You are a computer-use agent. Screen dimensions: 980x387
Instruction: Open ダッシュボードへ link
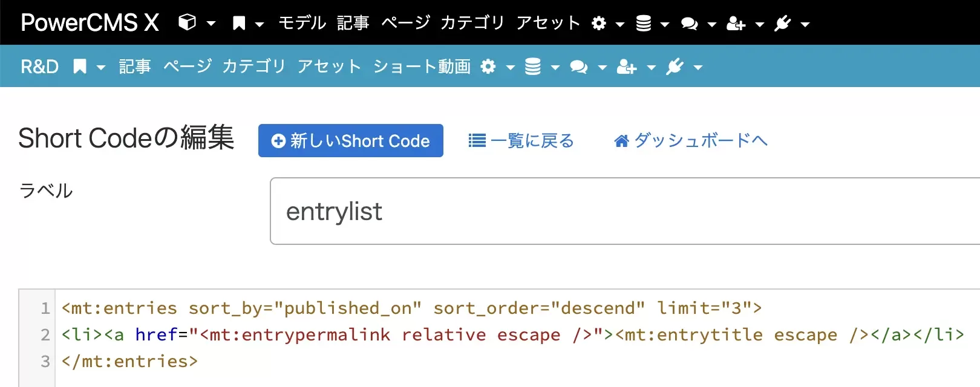[691, 141]
